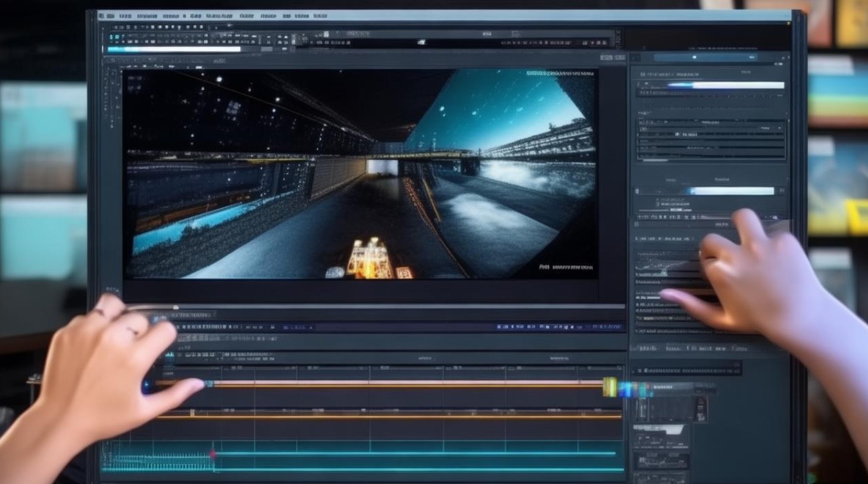Adjust the white-blue progress bar in the top toolbar

tap(174, 49)
